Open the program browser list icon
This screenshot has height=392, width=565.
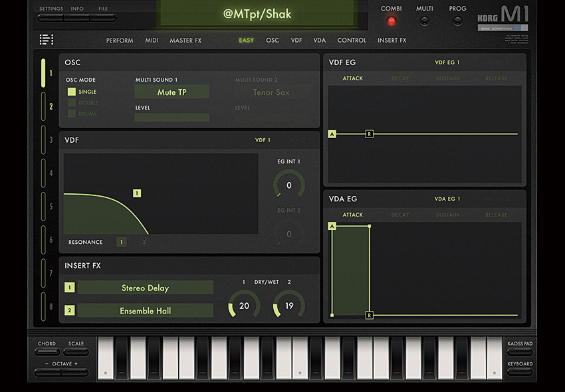(x=47, y=40)
